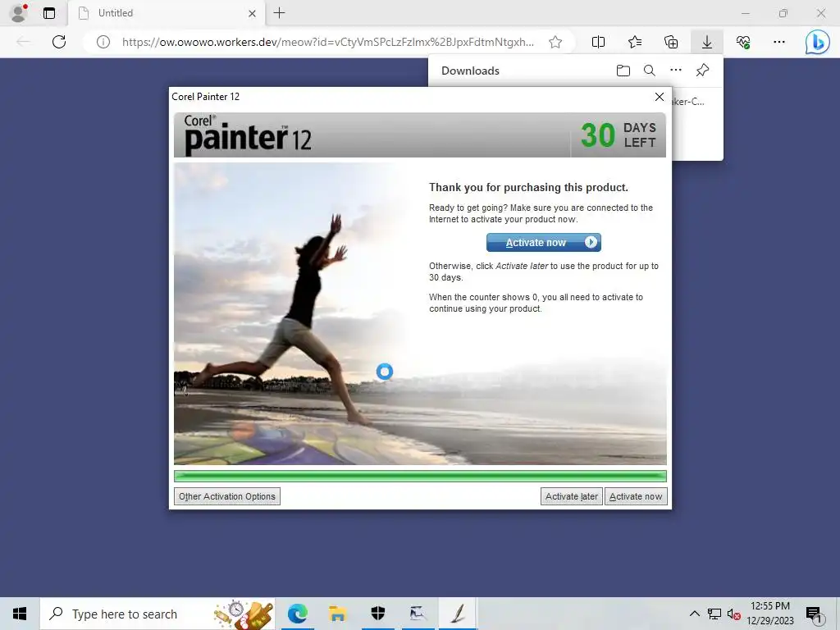Add page to favorites star
This screenshot has width=840, height=630.
coord(555,42)
